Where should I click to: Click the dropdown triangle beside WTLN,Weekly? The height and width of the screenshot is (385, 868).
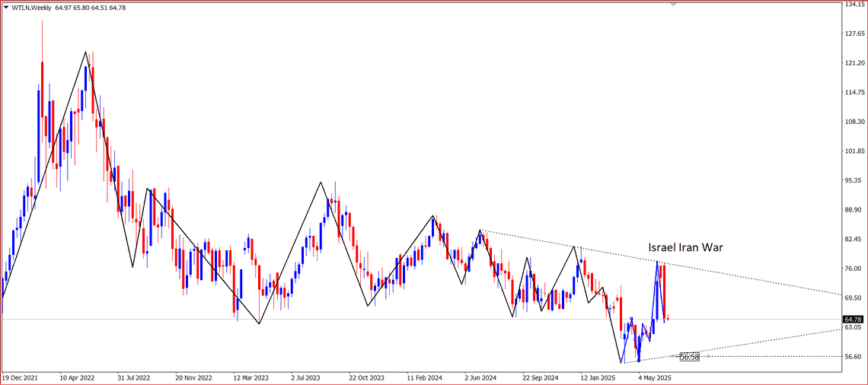pos(5,7)
